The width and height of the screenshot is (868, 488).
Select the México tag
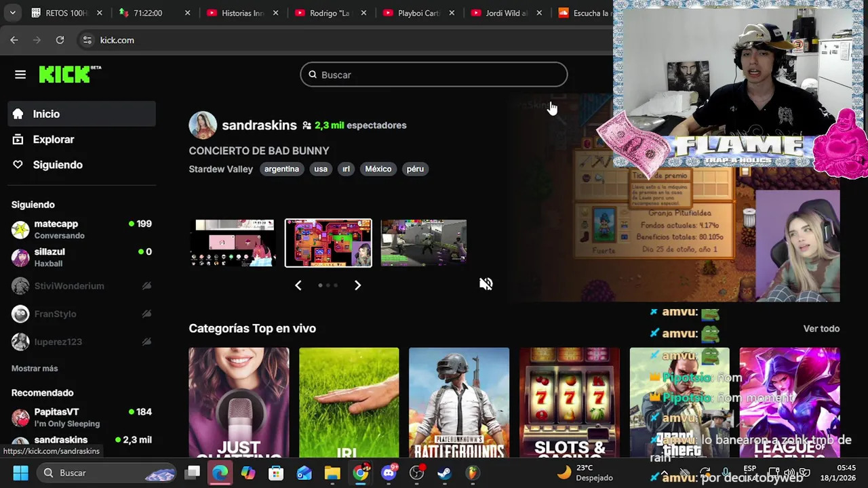point(378,169)
